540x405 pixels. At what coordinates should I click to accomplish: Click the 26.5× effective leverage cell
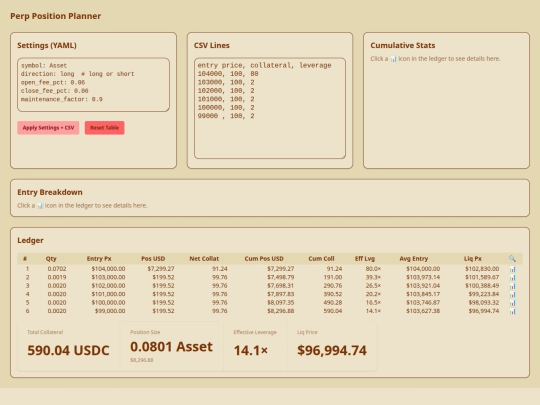tap(373, 285)
